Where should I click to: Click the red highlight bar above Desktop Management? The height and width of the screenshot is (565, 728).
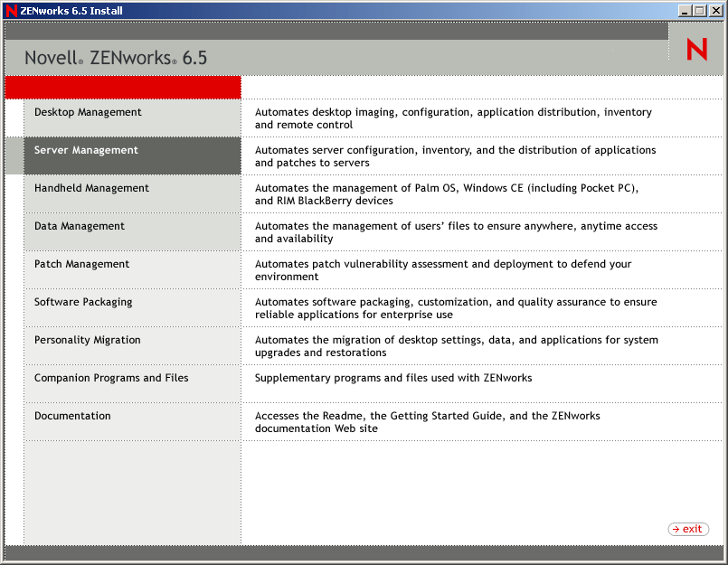pyautogui.click(x=122, y=87)
